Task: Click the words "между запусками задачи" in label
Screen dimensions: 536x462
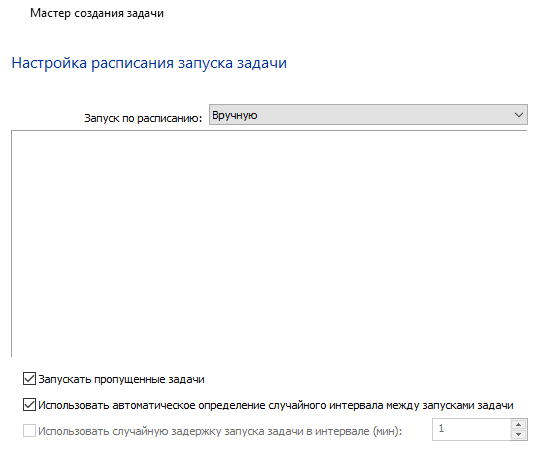Action: click(x=450, y=406)
